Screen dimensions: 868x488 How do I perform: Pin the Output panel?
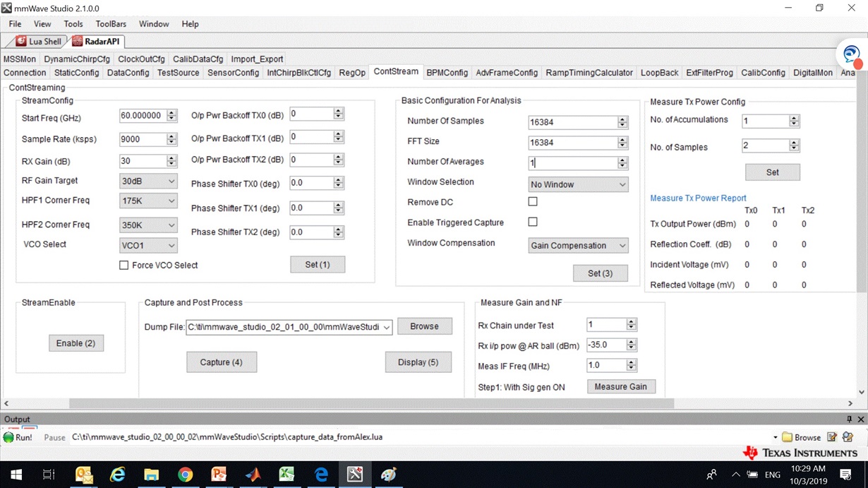pyautogui.click(x=850, y=419)
